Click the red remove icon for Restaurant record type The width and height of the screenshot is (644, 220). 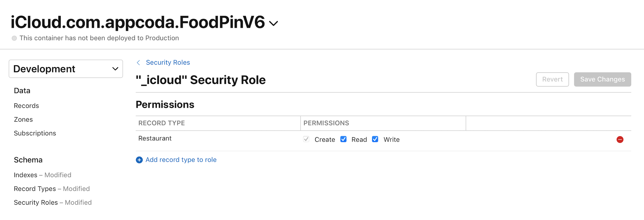pos(620,140)
